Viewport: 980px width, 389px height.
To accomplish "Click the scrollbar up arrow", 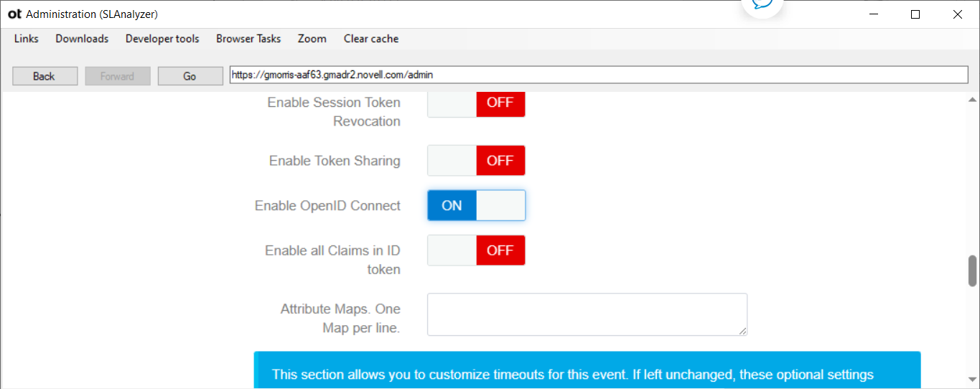I will [972, 100].
